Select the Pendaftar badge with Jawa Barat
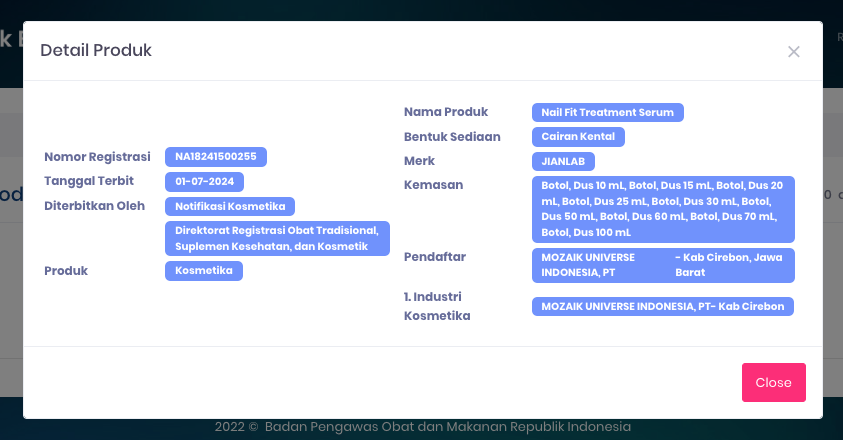This screenshot has height=440, width=843. [x=663, y=265]
